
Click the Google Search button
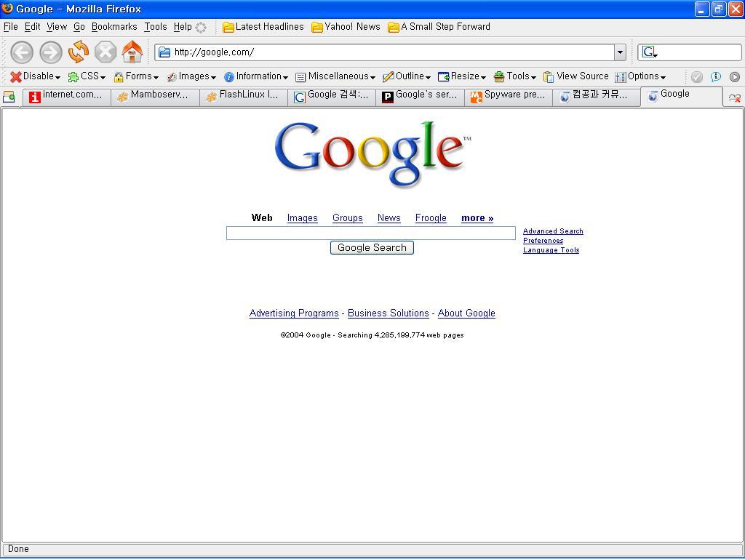coord(372,247)
